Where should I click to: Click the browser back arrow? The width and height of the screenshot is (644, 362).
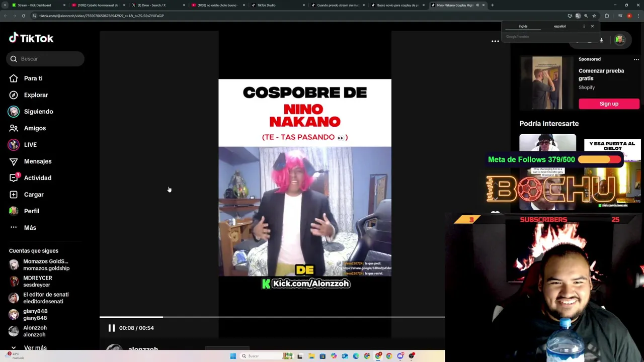pyautogui.click(x=5, y=16)
